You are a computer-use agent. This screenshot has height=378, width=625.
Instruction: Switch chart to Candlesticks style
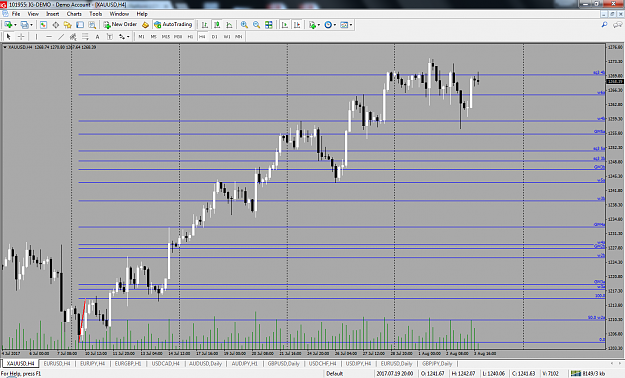[x=217, y=25]
